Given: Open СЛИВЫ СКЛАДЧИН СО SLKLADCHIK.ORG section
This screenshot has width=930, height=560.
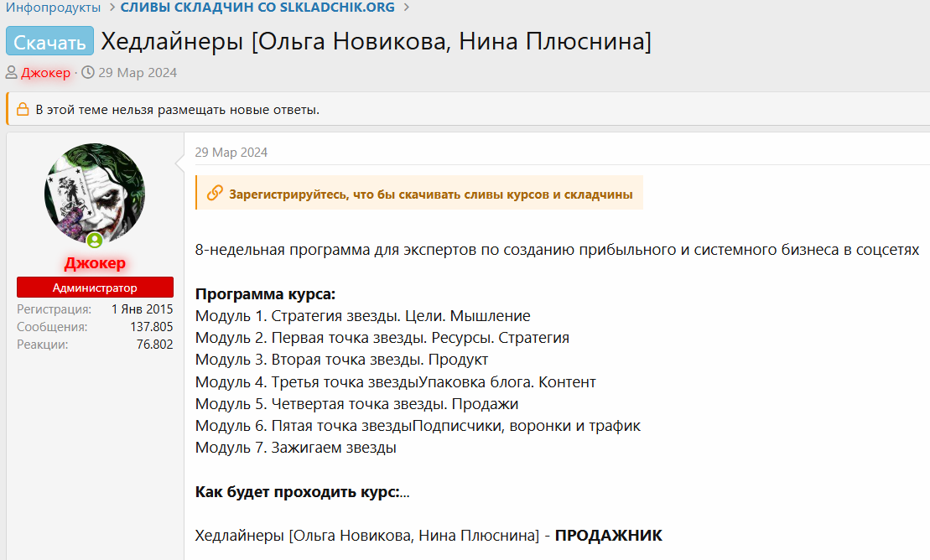Looking at the screenshot, I should (257, 8).
